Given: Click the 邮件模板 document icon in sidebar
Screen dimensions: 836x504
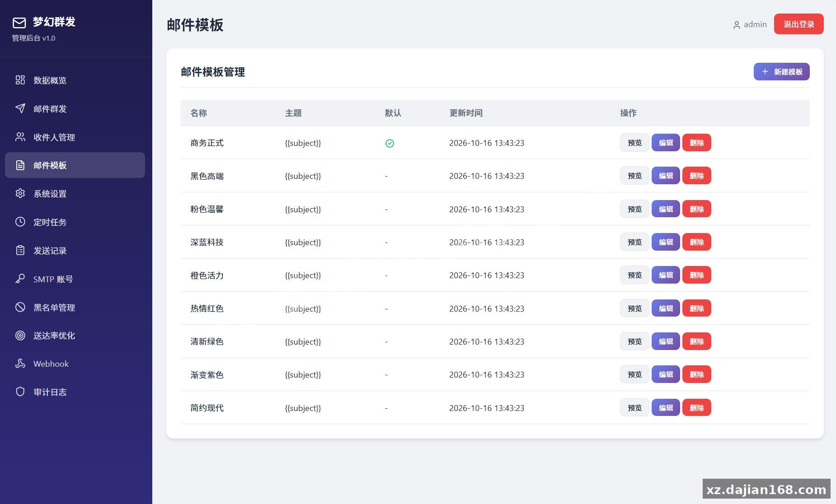Looking at the screenshot, I should click(x=20, y=165).
